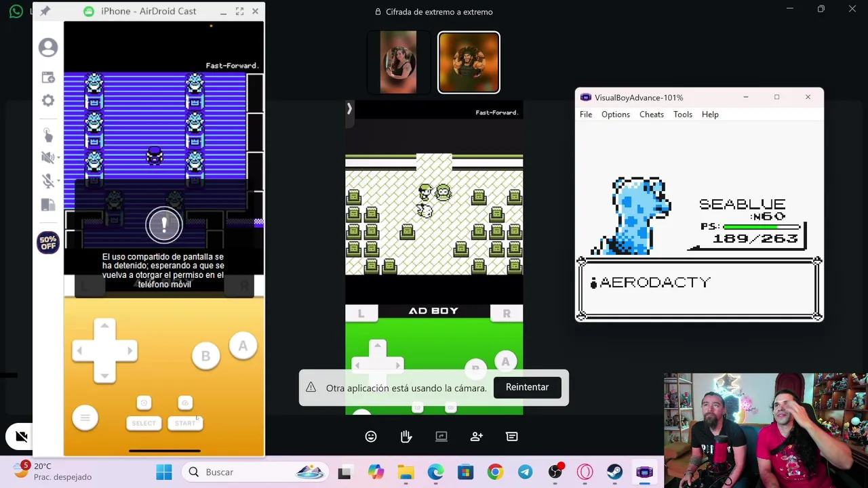Select the first participant video thumbnail

point(398,62)
